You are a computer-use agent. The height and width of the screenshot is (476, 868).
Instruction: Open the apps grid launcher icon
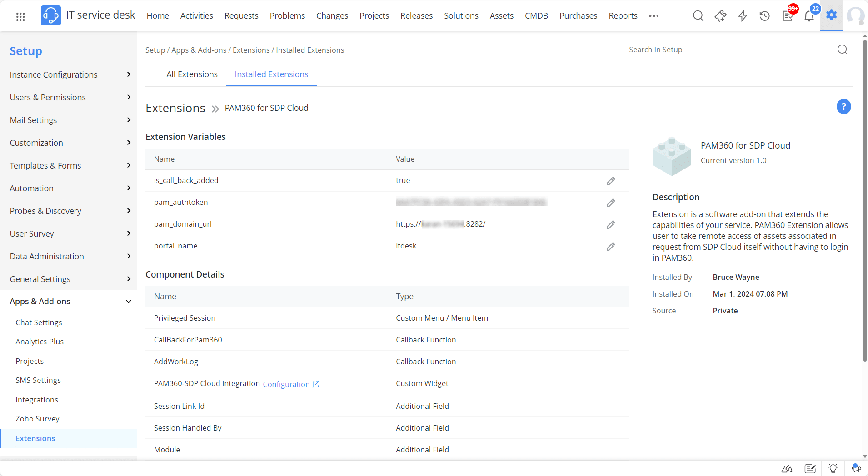click(20, 17)
